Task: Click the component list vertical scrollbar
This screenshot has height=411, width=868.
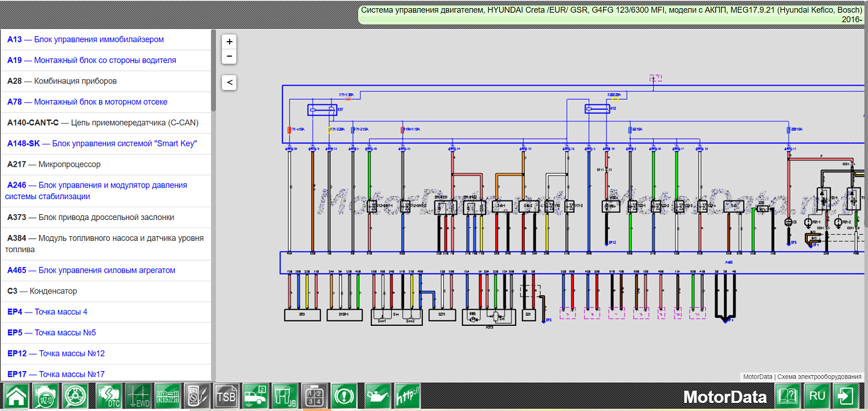Action: click(x=213, y=71)
